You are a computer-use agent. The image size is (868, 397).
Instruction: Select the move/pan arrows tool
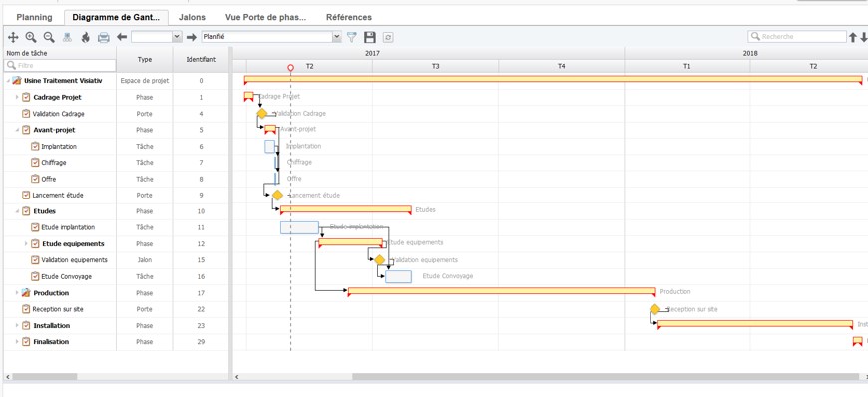13,37
